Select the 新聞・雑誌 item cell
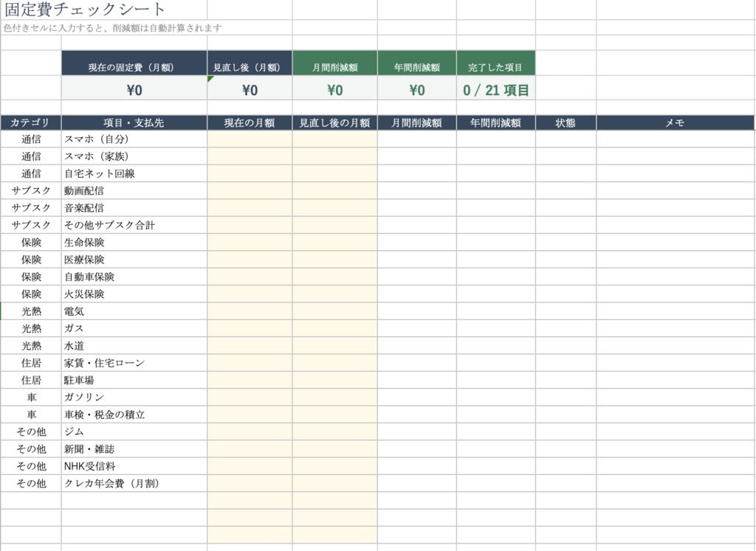The width and height of the screenshot is (756, 551). tap(134, 449)
